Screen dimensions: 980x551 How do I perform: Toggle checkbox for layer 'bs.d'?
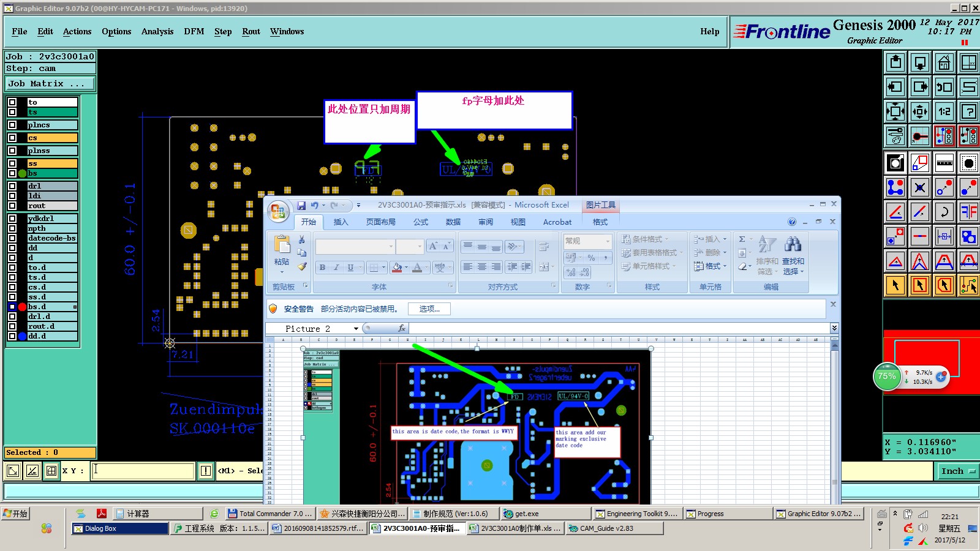tap(12, 307)
